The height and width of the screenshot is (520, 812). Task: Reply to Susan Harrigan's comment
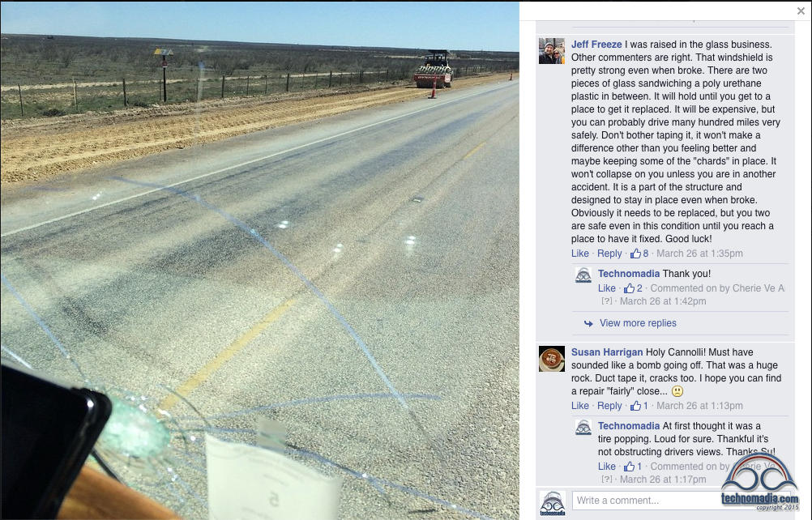[609, 406]
